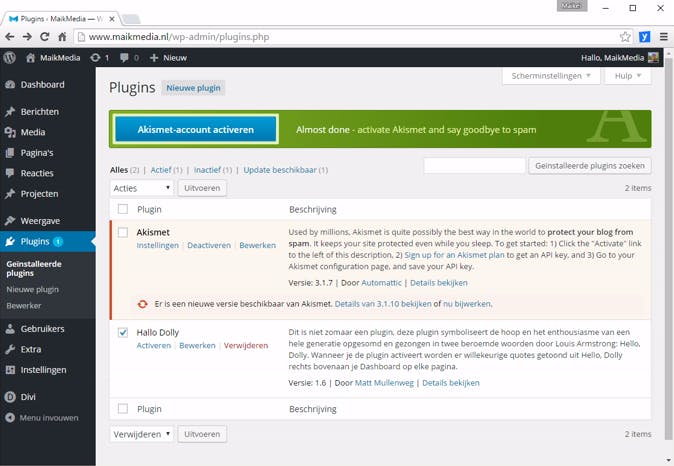This screenshot has width=674, height=466.
Task: Open Nieuwe plugin in sidebar submenu
Action: (x=33, y=289)
